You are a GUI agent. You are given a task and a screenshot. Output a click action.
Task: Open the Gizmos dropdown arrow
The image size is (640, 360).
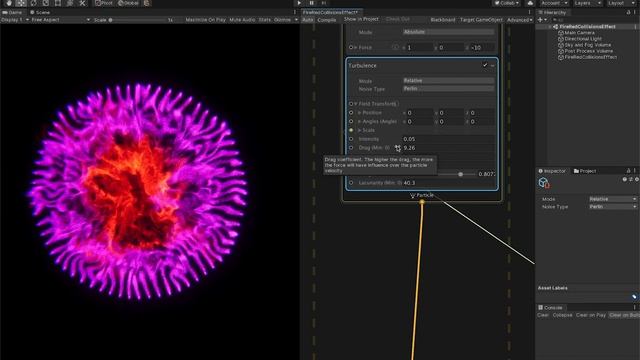click(x=296, y=20)
